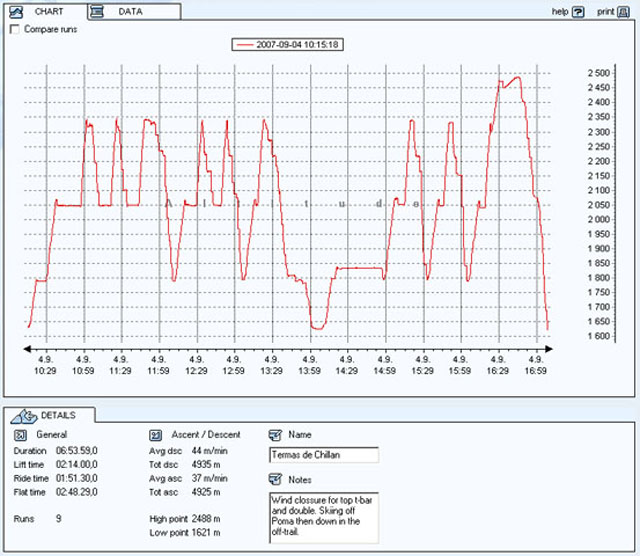The height and width of the screenshot is (556, 640).
Task: Click the 10:29 time axis label
Action: click(x=45, y=371)
